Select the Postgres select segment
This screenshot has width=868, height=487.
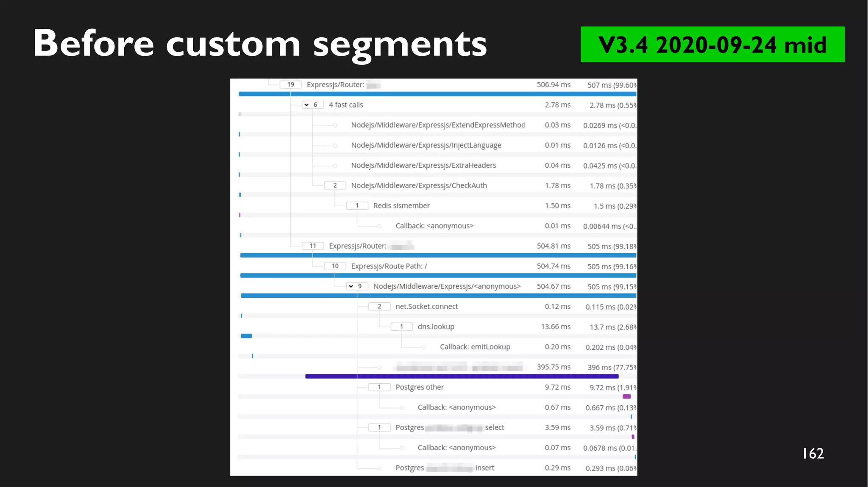click(x=450, y=428)
